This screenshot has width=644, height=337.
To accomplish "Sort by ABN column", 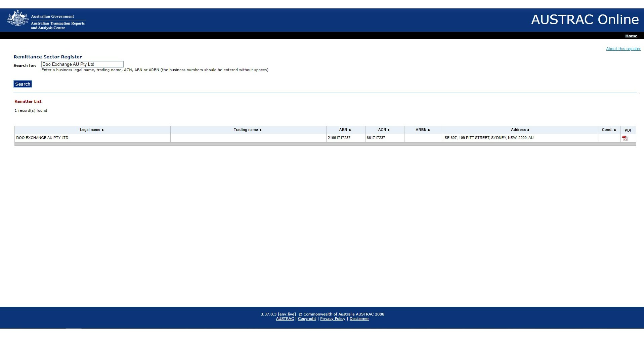I will coord(345,130).
